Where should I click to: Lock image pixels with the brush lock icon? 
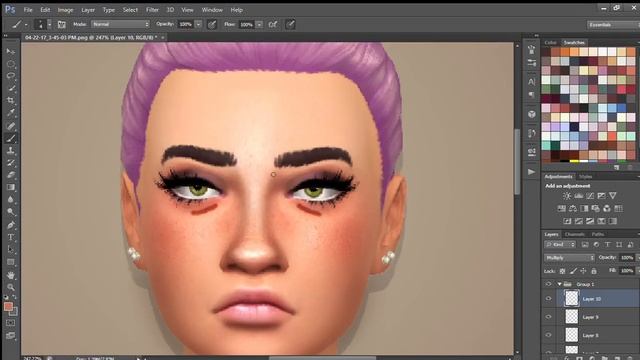pos(573,271)
